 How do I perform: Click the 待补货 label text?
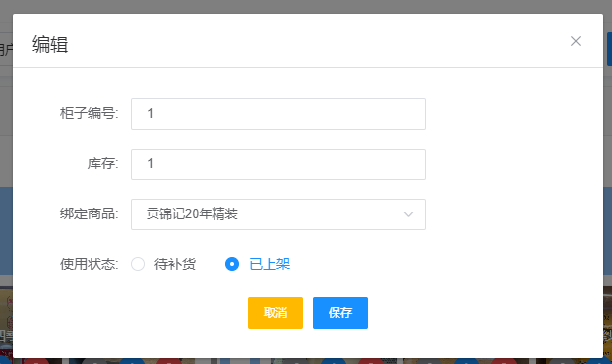click(175, 264)
